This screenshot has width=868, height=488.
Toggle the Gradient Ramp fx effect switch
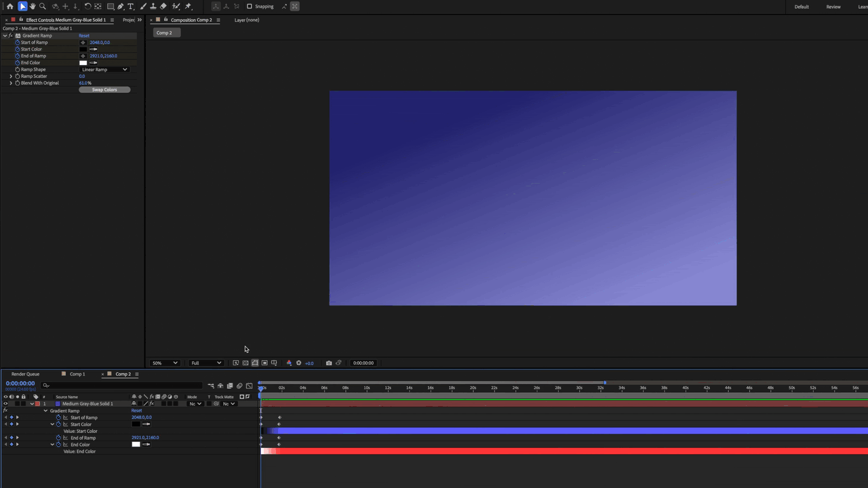10,35
